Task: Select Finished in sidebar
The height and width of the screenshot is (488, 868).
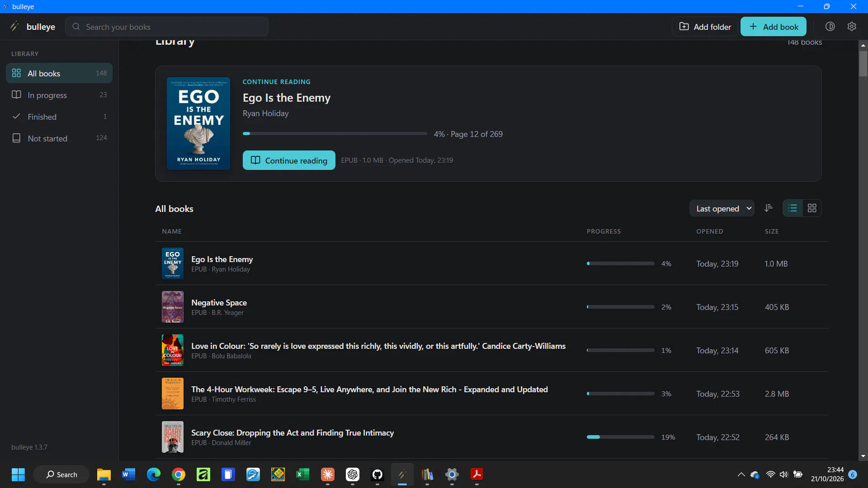Action: click(59, 117)
